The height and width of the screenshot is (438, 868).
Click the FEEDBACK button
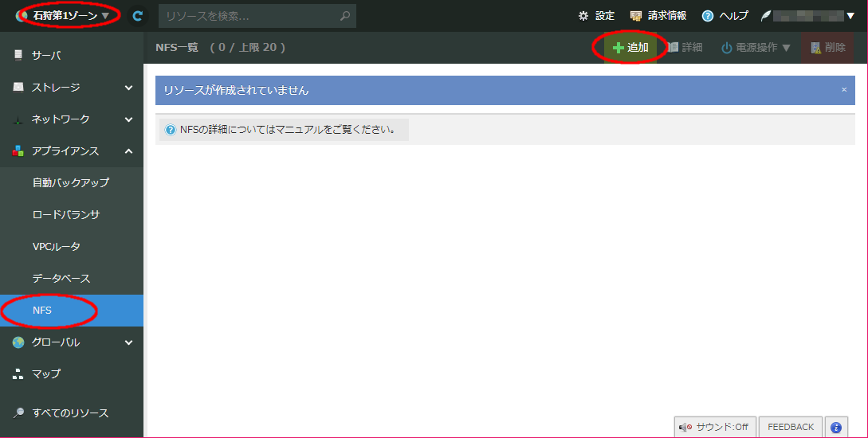pyautogui.click(x=791, y=427)
